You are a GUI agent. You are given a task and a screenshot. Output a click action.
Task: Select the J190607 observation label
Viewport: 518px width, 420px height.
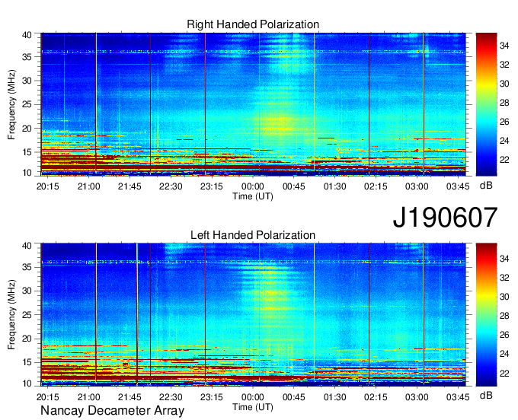coord(445,218)
